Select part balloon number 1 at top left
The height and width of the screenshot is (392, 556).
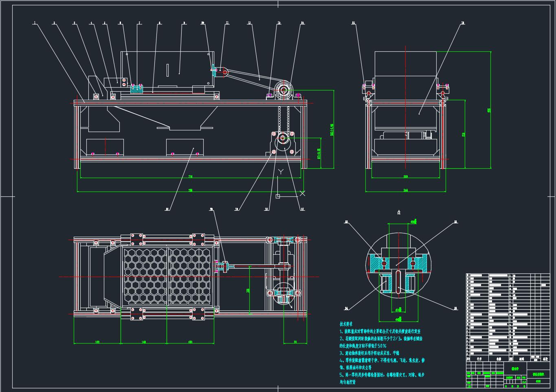pos(35,23)
